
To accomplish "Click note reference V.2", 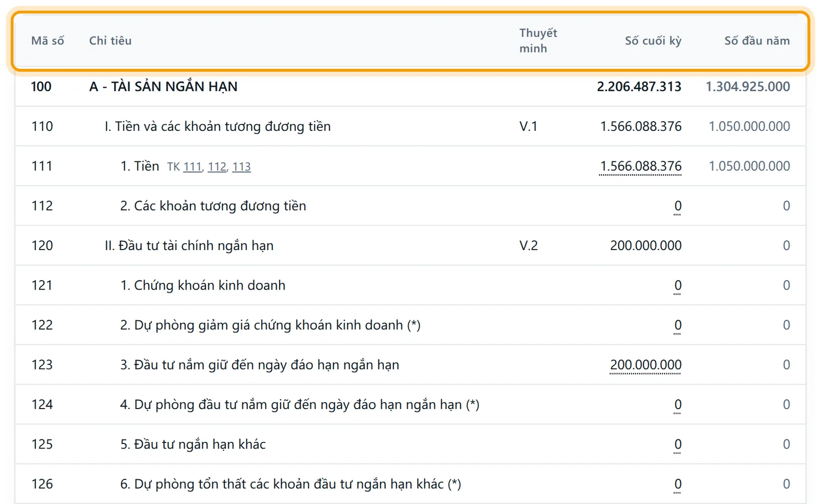I will click(x=529, y=246).
